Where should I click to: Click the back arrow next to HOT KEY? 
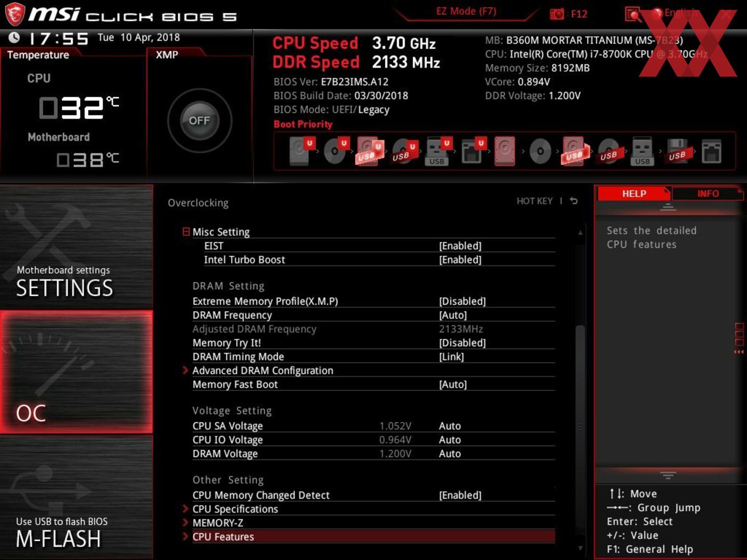(573, 201)
